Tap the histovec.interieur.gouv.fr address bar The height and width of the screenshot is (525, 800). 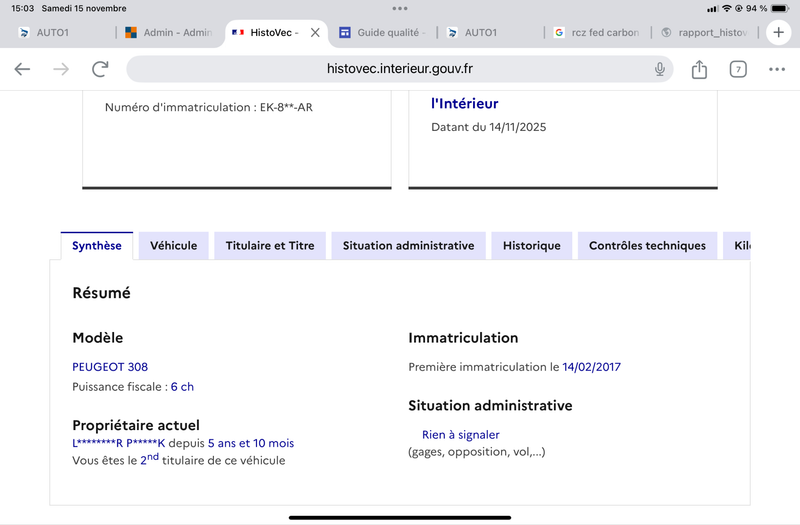point(400,69)
